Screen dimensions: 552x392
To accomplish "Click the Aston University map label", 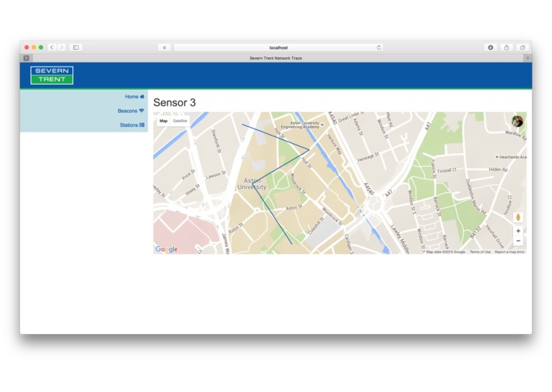I will pos(252,183).
